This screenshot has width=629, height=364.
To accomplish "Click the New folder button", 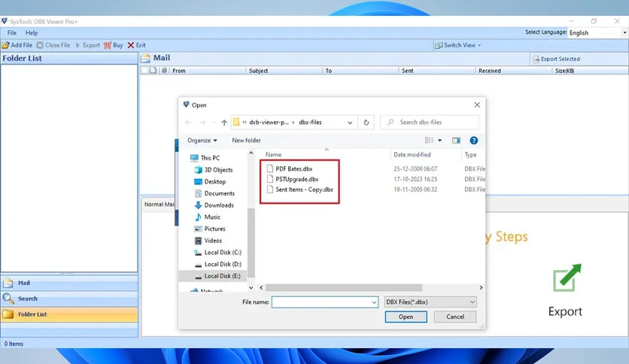I will click(246, 141).
